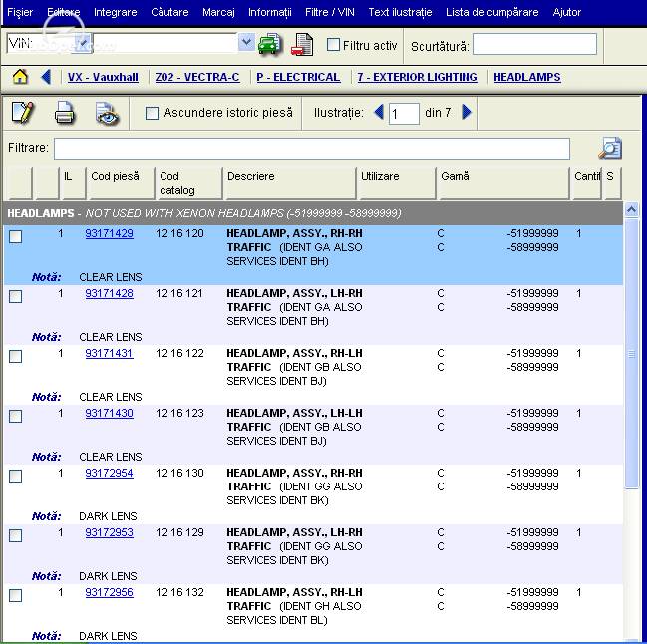647x644 pixels.
Task: Open VX - Vauxhall breadcrumb link
Action: (103, 77)
